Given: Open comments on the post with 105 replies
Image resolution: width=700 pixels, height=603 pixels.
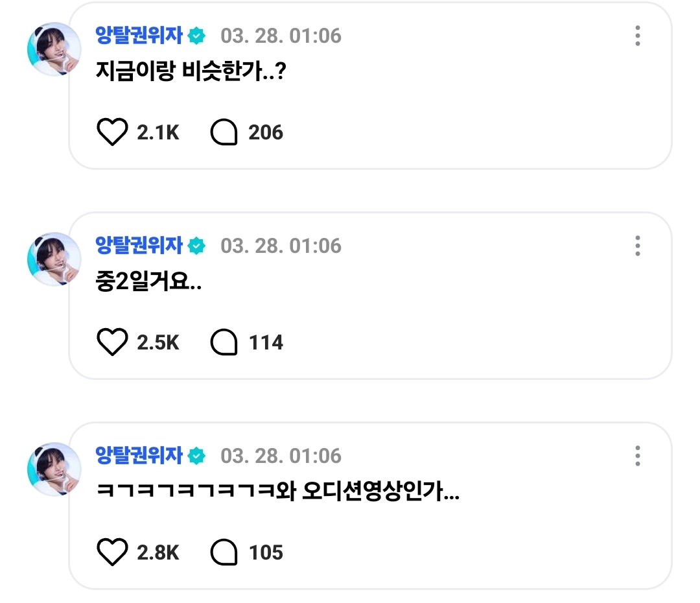Looking at the screenshot, I should click(x=224, y=552).
